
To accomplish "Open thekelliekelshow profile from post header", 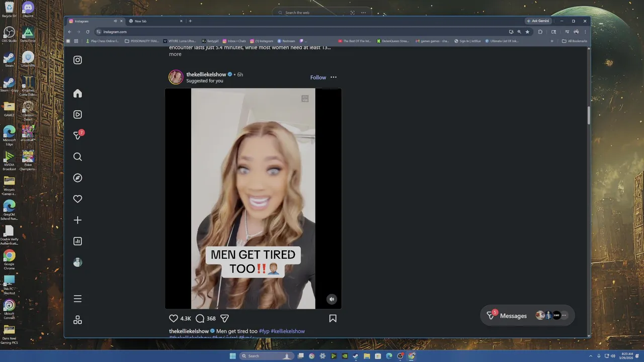I will click(206, 74).
